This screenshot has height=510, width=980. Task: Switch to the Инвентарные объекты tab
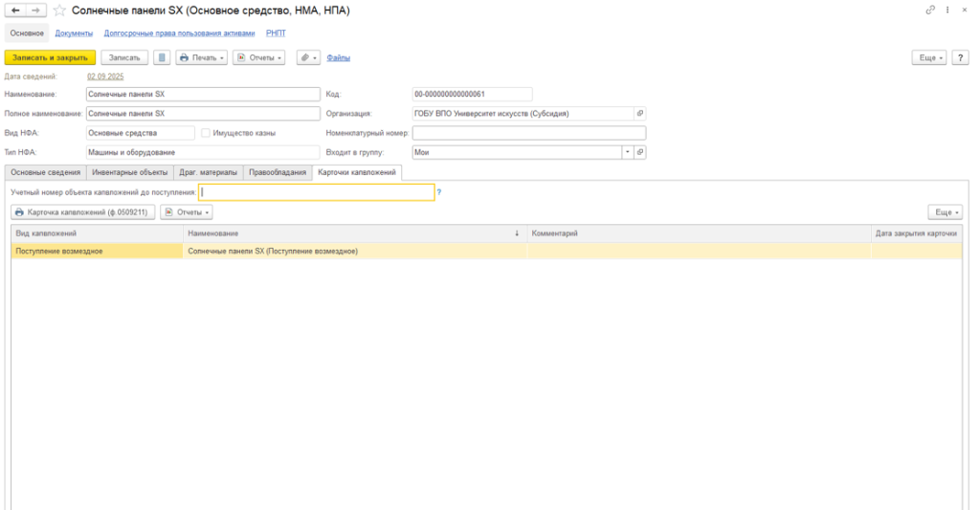pyautogui.click(x=129, y=172)
